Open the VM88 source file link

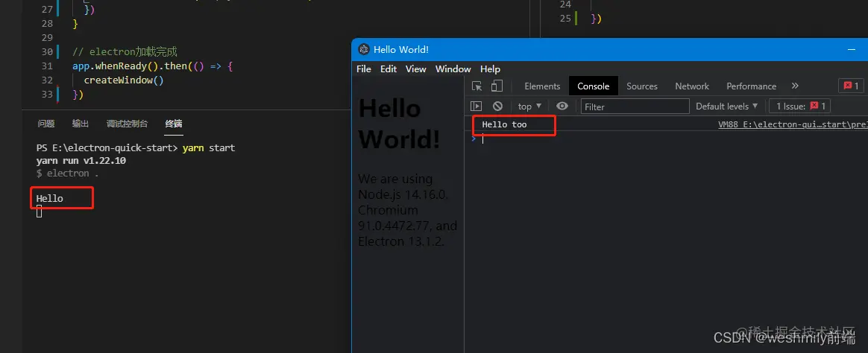[x=793, y=124]
